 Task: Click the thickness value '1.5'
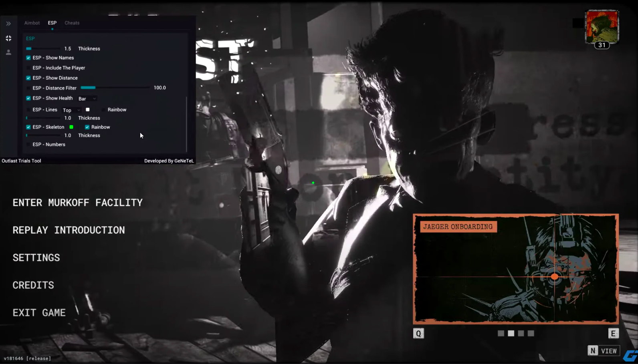point(68,49)
